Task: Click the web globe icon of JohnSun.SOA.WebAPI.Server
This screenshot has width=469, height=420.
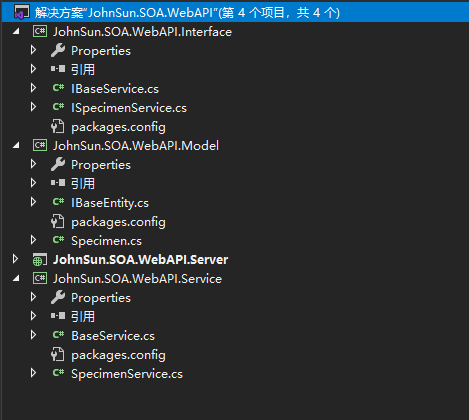Action: pos(40,260)
